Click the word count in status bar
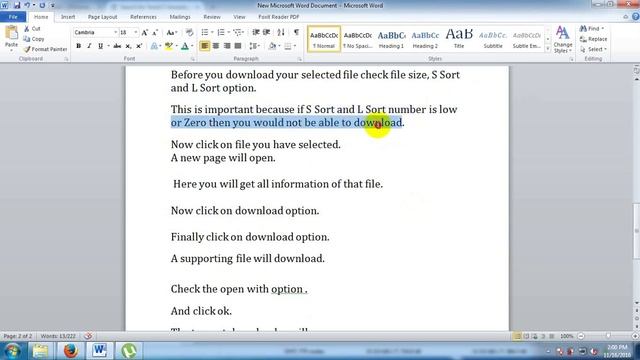This screenshot has width=640, height=360. (x=58, y=336)
